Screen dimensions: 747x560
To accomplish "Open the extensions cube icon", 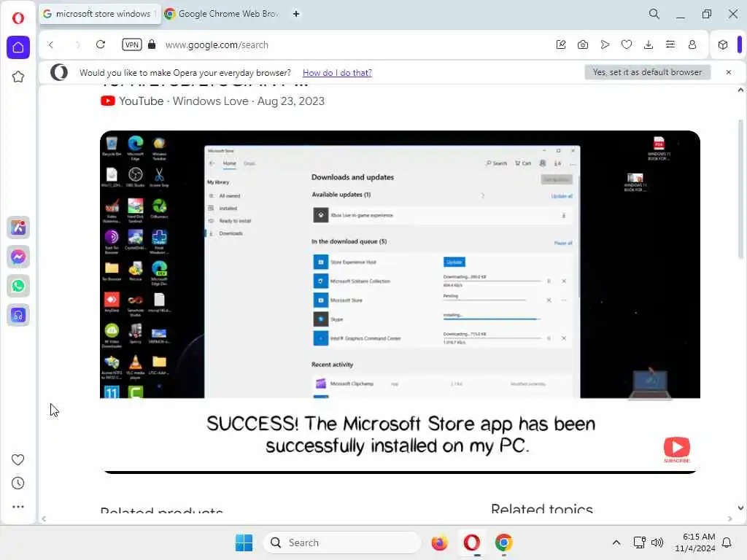I will click(x=723, y=44).
